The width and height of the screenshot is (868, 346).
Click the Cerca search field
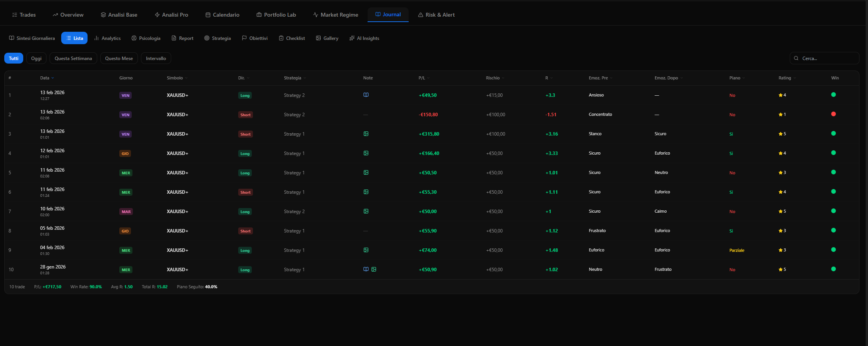pyautogui.click(x=827, y=59)
